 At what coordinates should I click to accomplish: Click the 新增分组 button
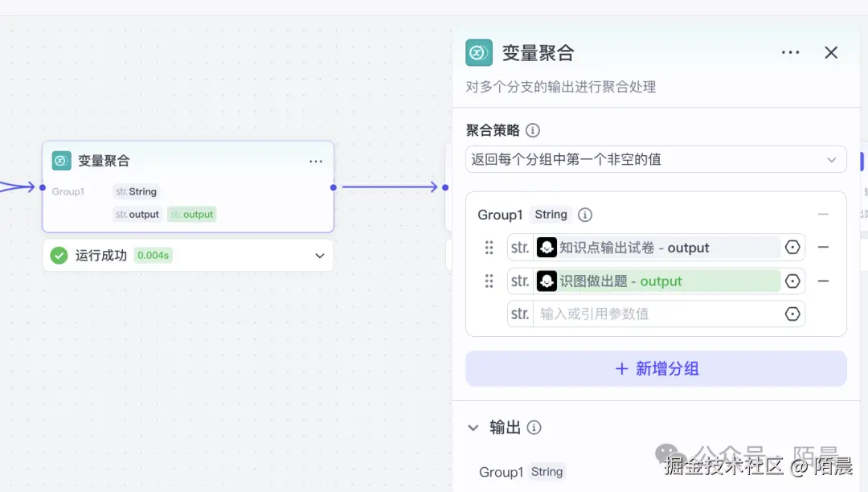pyautogui.click(x=656, y=368)
